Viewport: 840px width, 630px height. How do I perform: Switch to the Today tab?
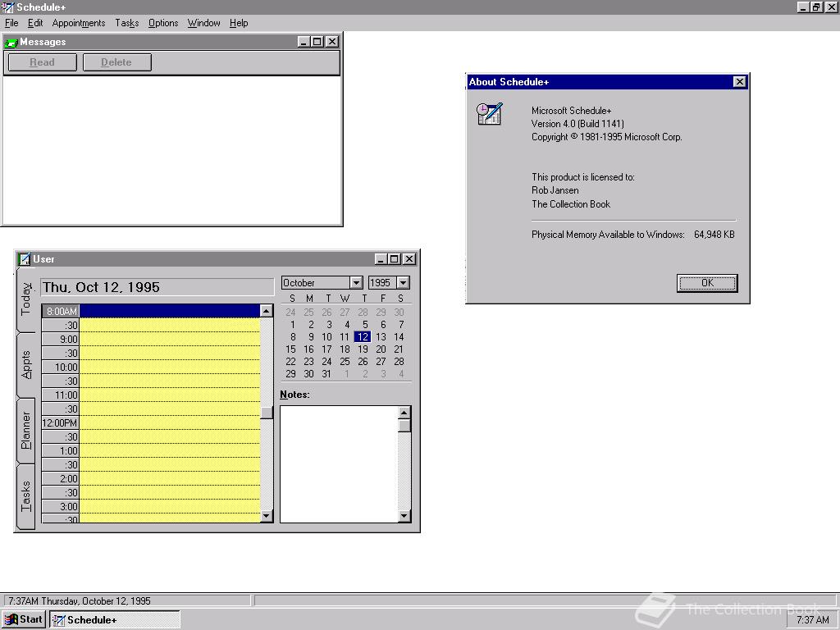click(25, 299)
